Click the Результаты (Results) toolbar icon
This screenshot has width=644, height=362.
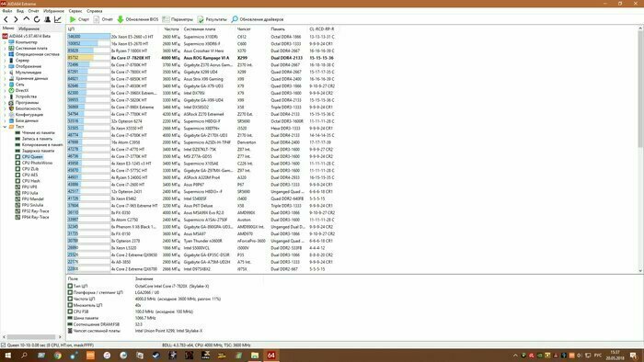201,19
